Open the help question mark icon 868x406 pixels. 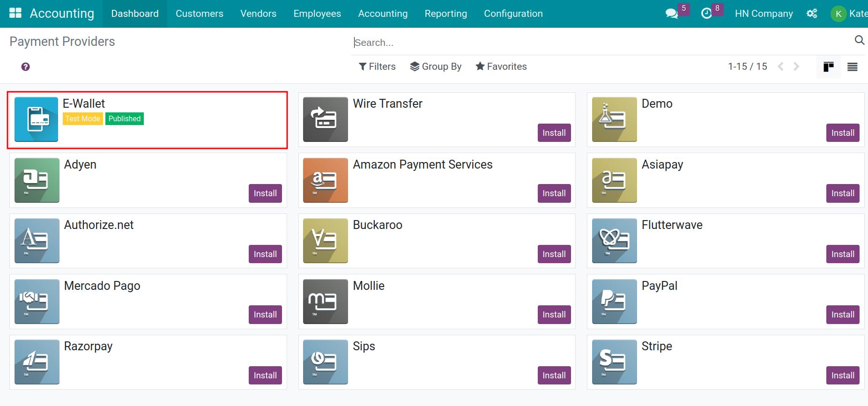tap(26, 67)
